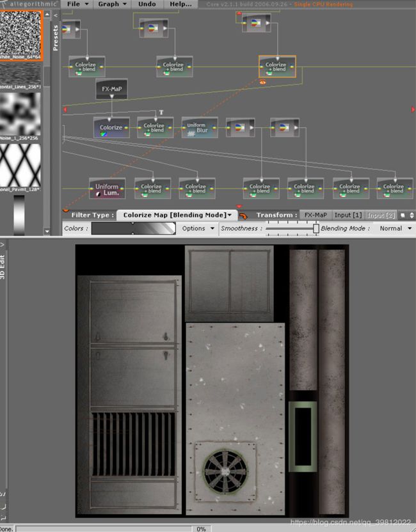Select bottom-row Colorize + blend fed by last color node
Viewport: 416px width, 532px height.
point(306,189)
